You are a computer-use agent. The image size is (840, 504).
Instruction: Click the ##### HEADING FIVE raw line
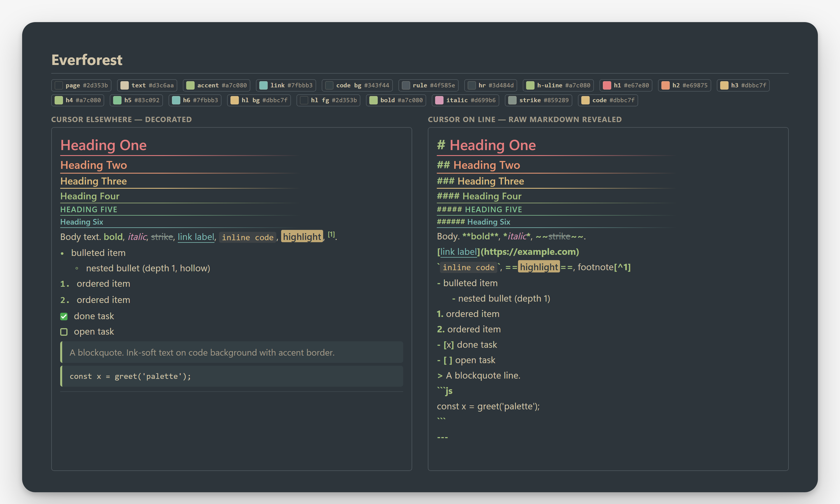[479, 209]
